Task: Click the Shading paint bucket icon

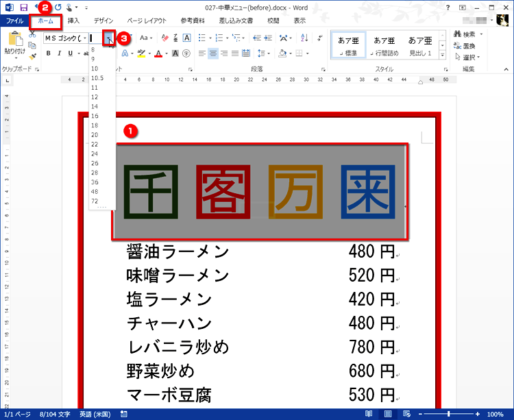Action: tap(282, 53)
